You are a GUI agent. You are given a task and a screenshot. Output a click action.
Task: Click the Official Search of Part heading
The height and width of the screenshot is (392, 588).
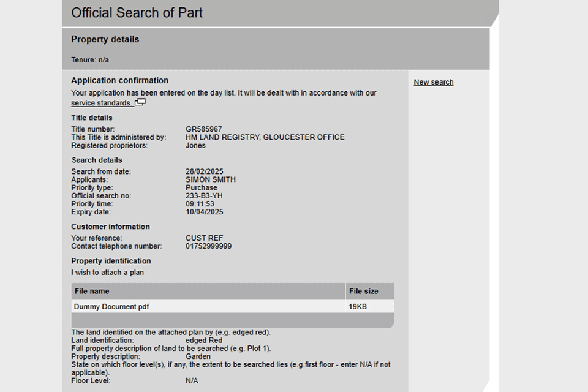(137, 13)
